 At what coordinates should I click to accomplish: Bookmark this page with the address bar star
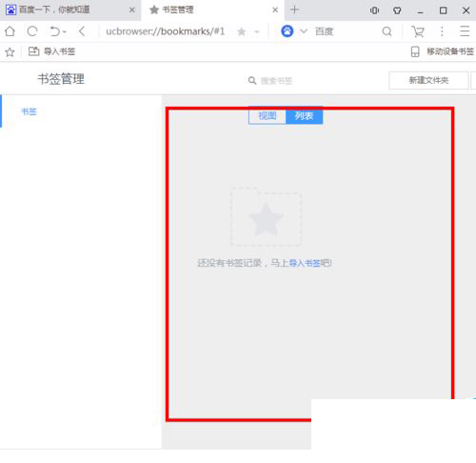242,31
